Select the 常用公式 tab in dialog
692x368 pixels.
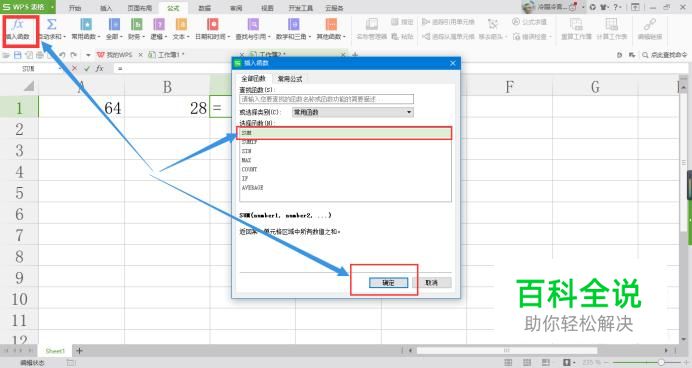coord(290,79)
